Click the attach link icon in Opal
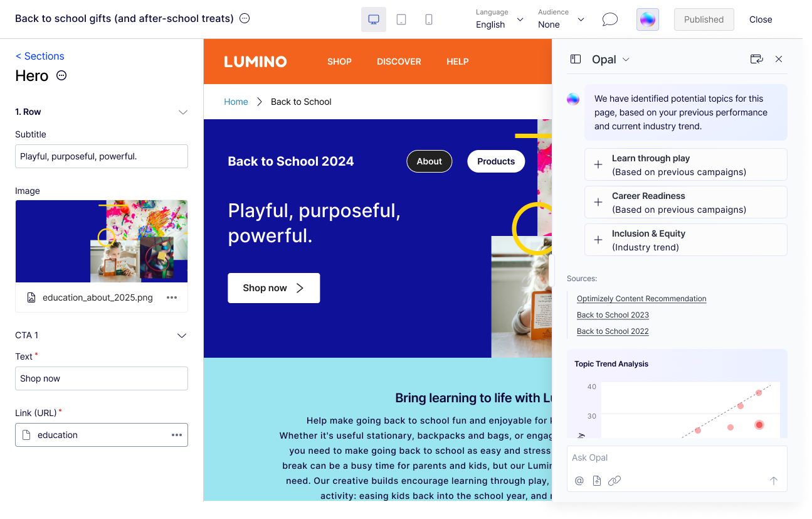 click(614, 481)
